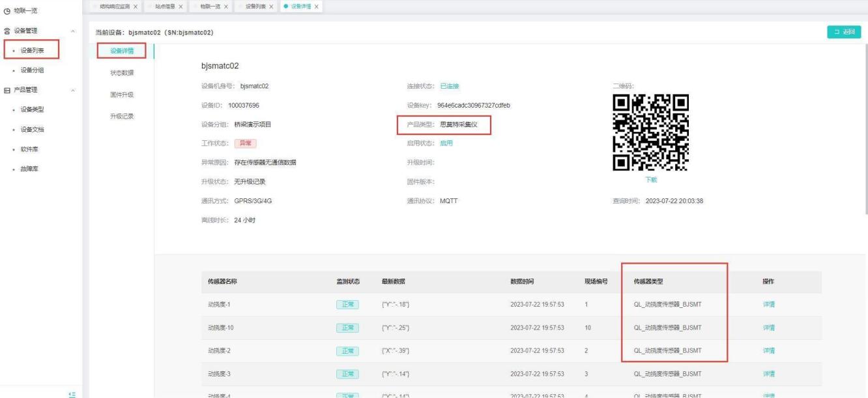Screen dimensions: 868x398
Task: Open the 状态数据 side tab
Action: tap(122, 72)
